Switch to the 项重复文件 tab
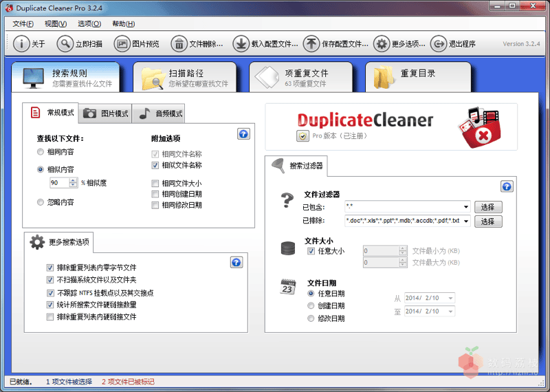Image resolution: width=550 pixels, height=392 pixels. pyautogui.click(x=300, y=77)
